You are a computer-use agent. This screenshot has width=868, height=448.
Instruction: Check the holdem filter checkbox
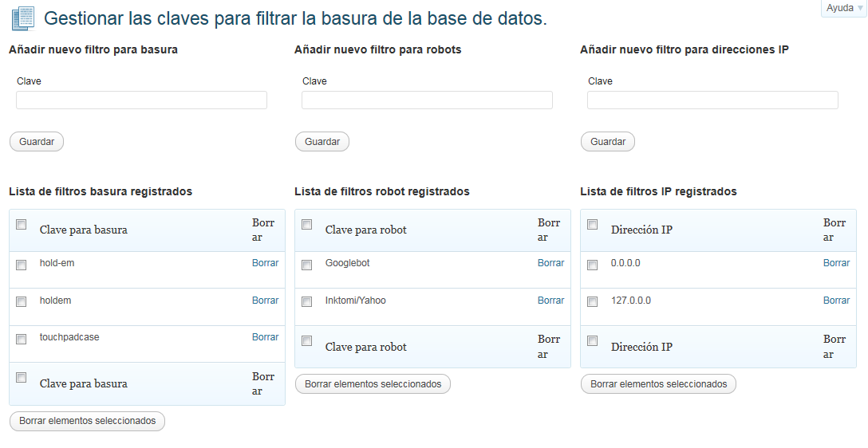click(x=21, y=302)
